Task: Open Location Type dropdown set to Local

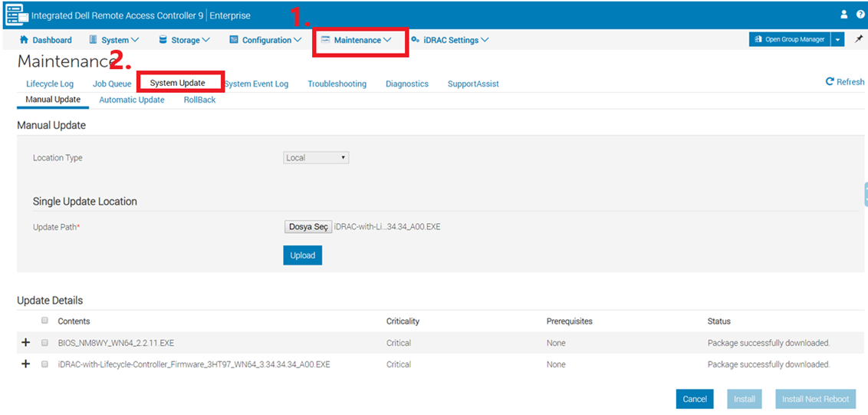Action: tap(316, 158)
